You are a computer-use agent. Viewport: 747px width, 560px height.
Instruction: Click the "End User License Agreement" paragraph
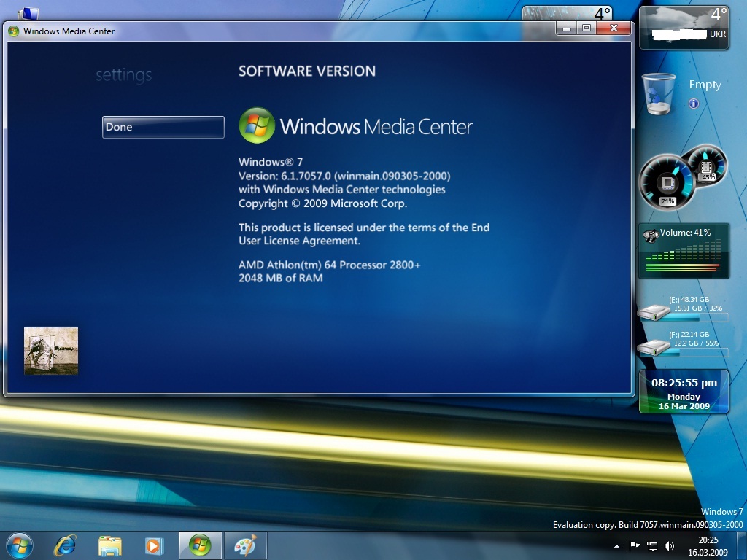364,234
